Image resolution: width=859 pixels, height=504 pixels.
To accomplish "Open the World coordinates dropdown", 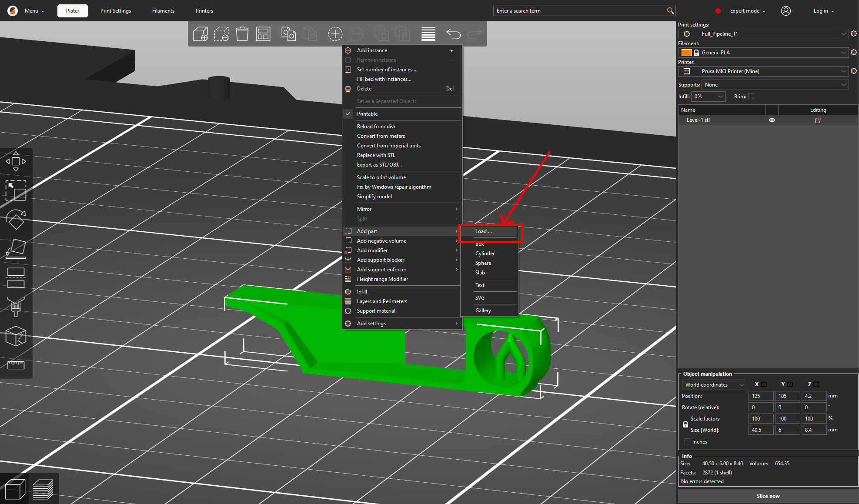I will (714, 385).
